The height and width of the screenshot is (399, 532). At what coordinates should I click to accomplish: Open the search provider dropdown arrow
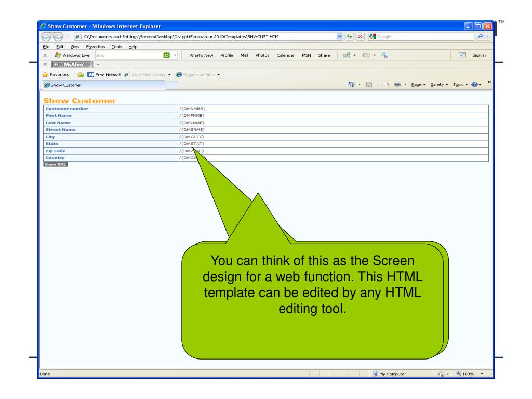coord(487,37)
